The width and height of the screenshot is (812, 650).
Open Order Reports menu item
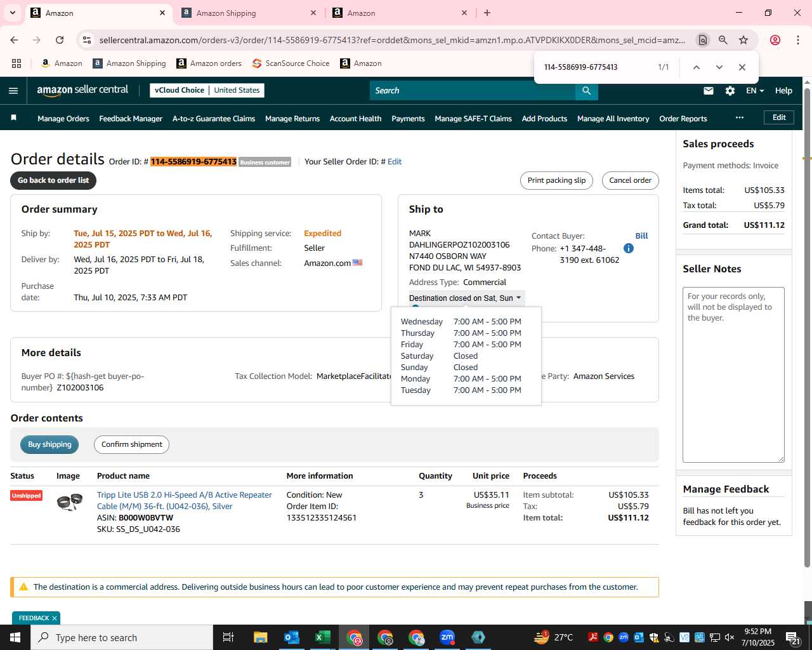point(683,119)
